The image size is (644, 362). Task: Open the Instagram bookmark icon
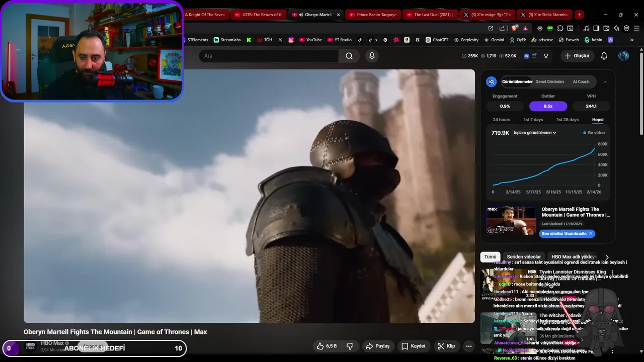pos(291,40)
